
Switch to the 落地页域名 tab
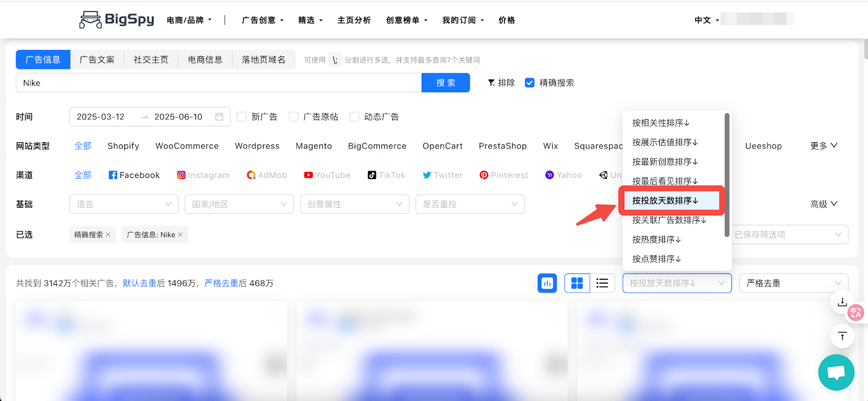coord(264,60)
